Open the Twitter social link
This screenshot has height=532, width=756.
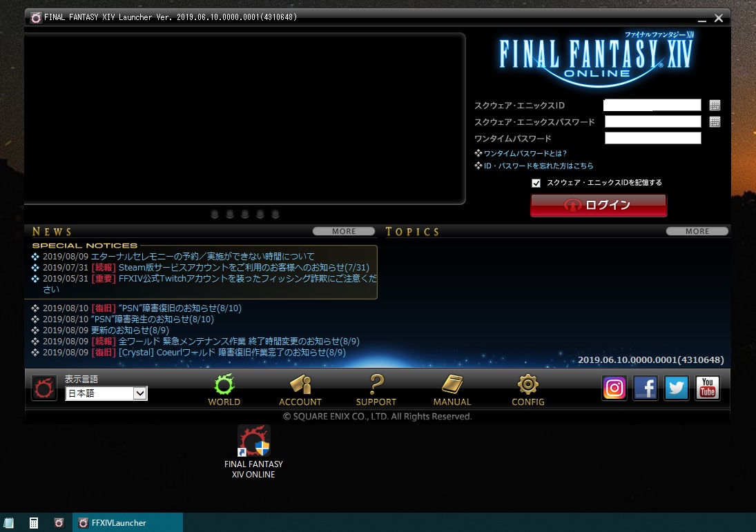pos(677,388)
